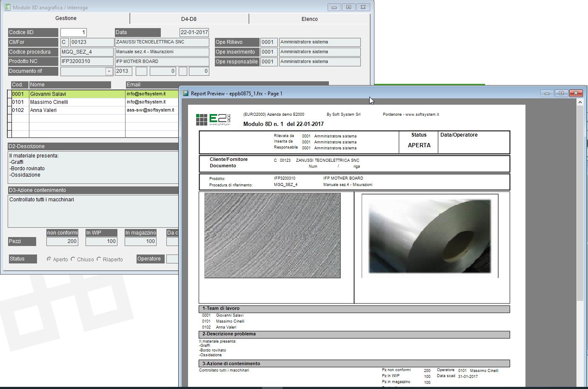Screen dimensions: 588x389
Task: Restore the Modulo 8D anagrafica window
Action: 348,7
